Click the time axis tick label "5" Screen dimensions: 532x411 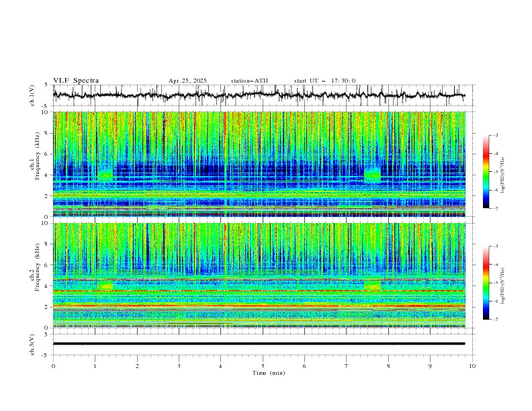click(263, 366)
